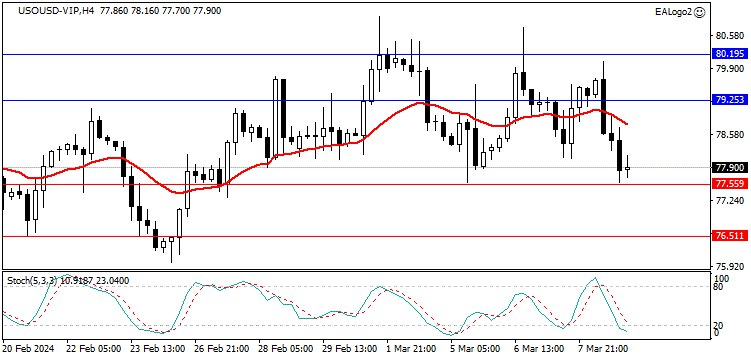Image resolution: width=751 pixels, height=360 pixels.
Task: Select the 80.195 blue price label
Action: click(729, 54)
